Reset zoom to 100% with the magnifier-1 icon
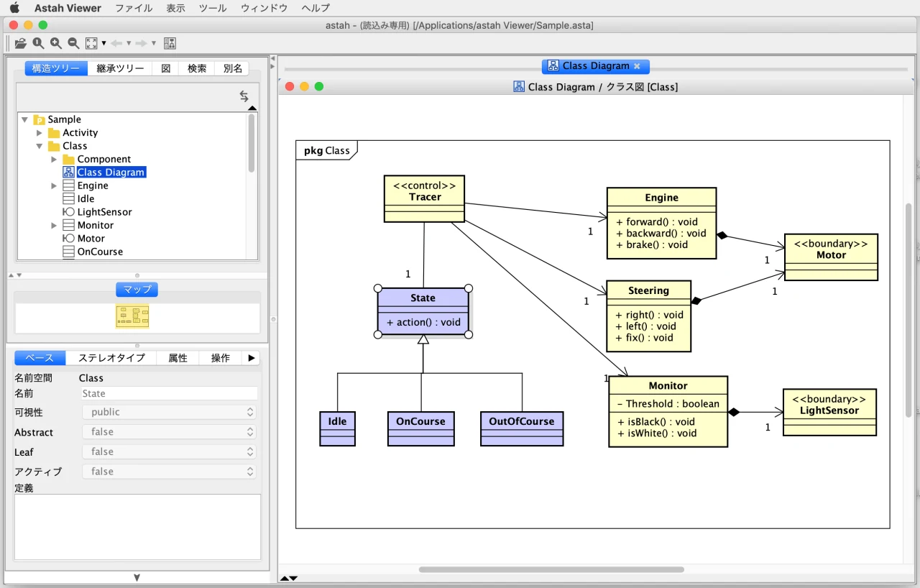This screenshot has height=588, width=920. tap(38, 43)
